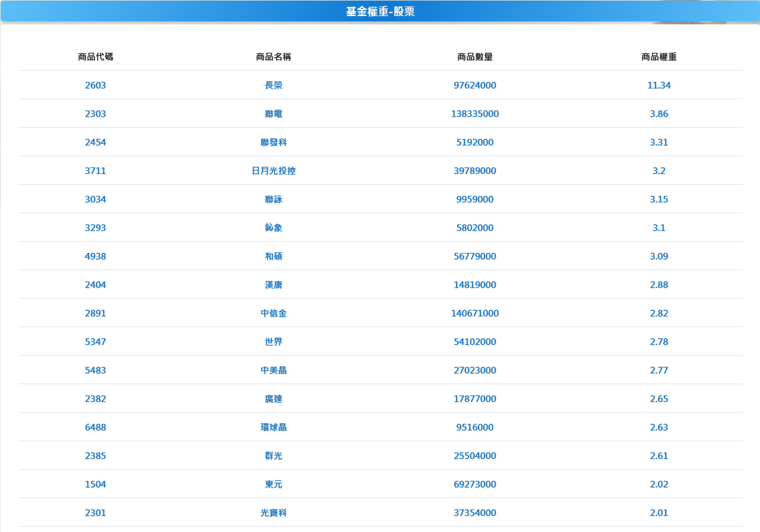Click weight value 3.31
Viewport: 760px width, 532px height.
click(659, 142)
